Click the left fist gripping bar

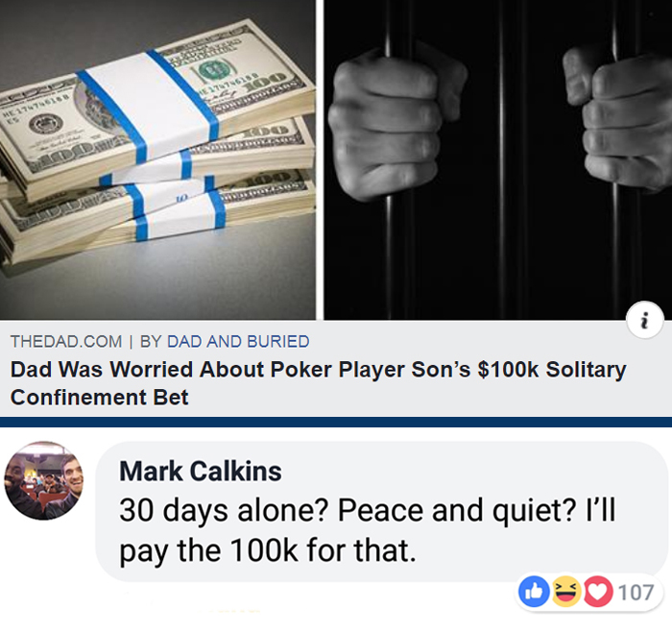pyautogui.click(x=390, y=124)
